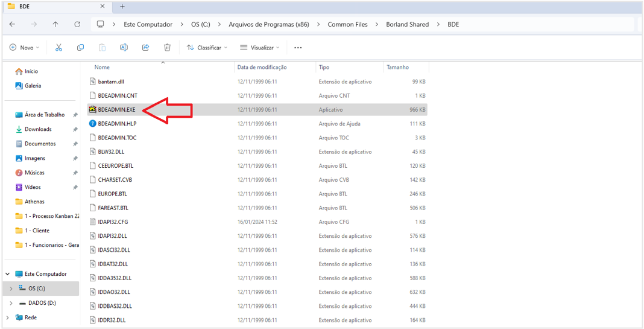Sort by the Tipo column header
Image resolution: width=644 pixels, height=329 pixels.
324,67
